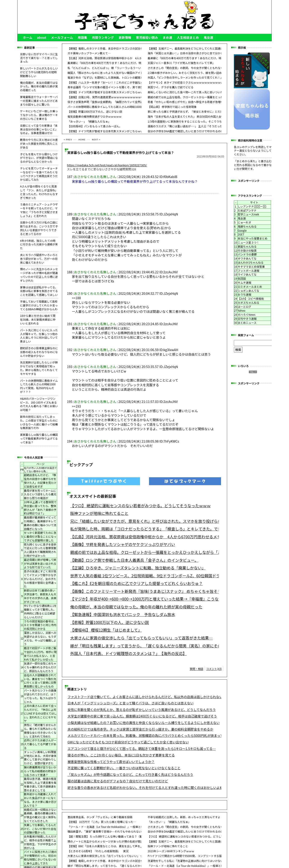289x868 pixels.
Task: Open the メールフォーム menu item
Action: [62, 38]
